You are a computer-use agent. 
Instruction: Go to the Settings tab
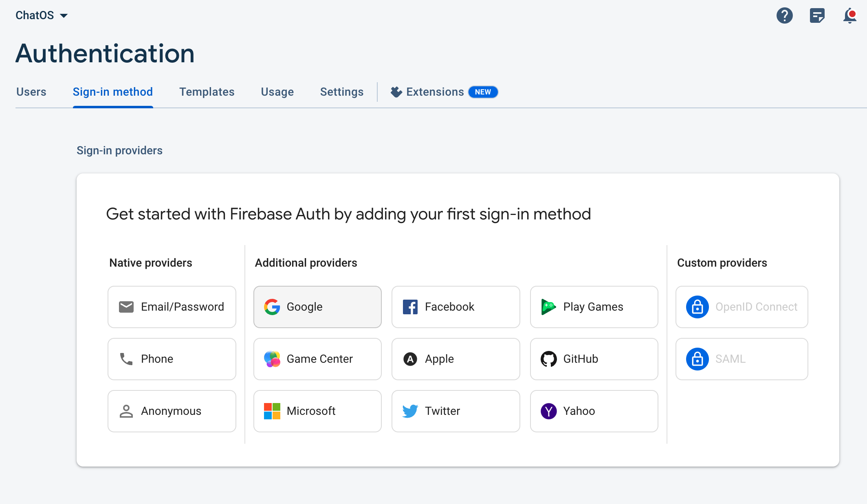coord(342,92)
